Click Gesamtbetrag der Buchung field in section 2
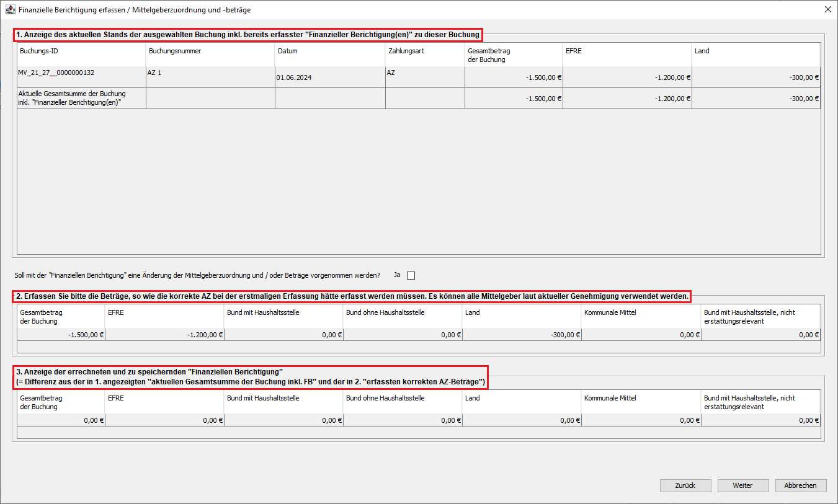The height and width of the screenshot is (504, 838). [x=61, y=335]
